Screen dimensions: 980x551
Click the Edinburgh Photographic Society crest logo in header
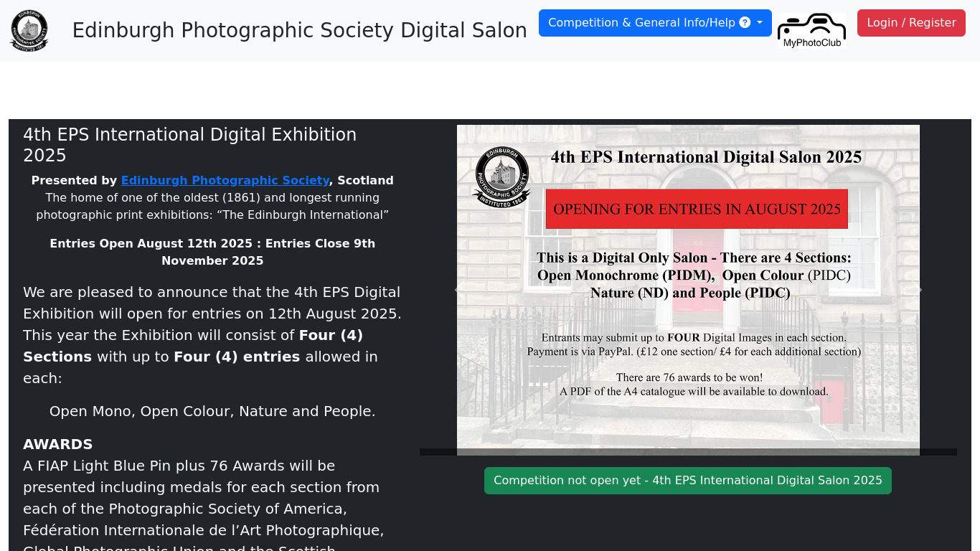[29, 30]
